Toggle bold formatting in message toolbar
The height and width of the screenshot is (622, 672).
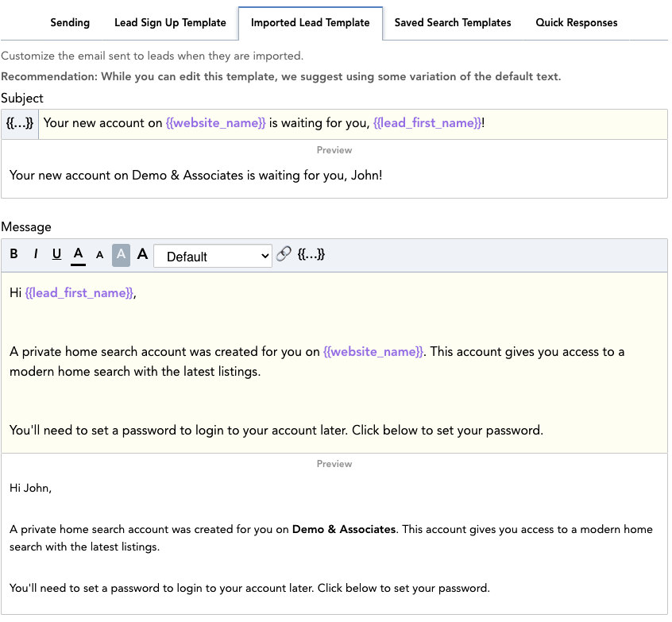point(14,255)
